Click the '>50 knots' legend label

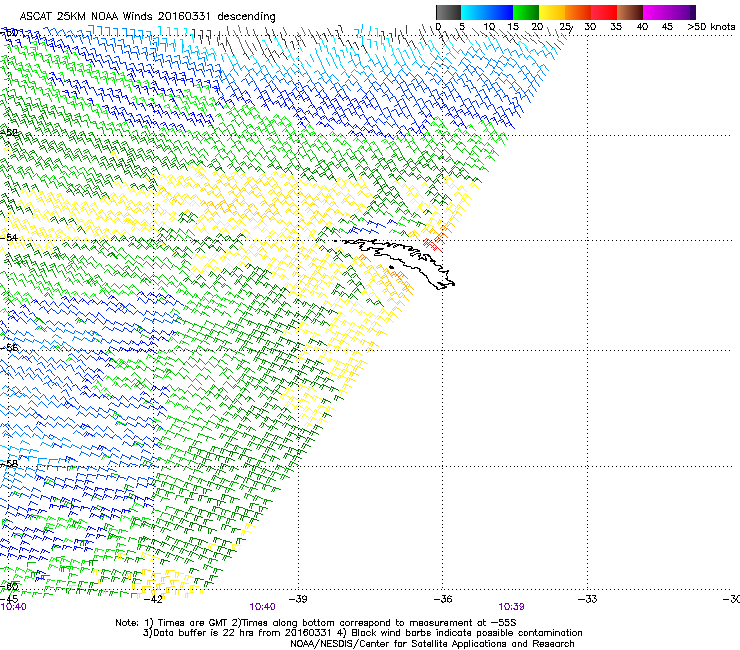(x=711, y=27)
